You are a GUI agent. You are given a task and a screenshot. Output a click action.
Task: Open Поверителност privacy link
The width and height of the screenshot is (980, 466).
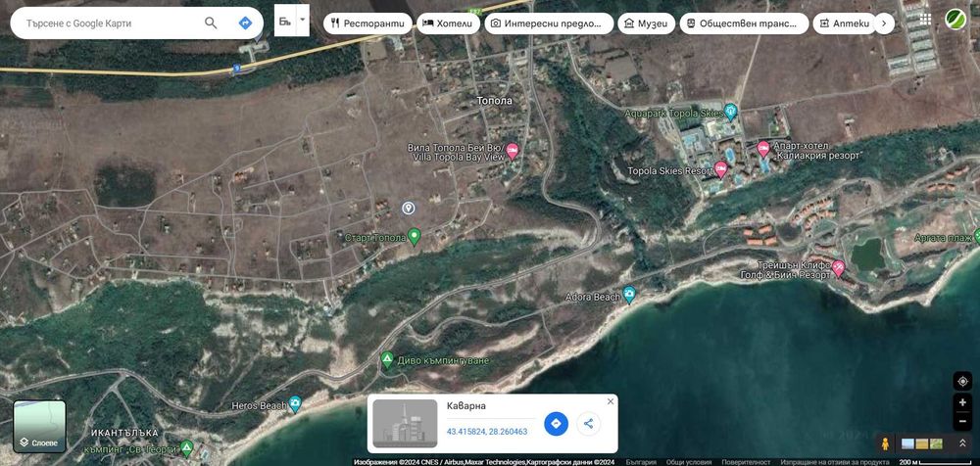(x=746, y=462)
